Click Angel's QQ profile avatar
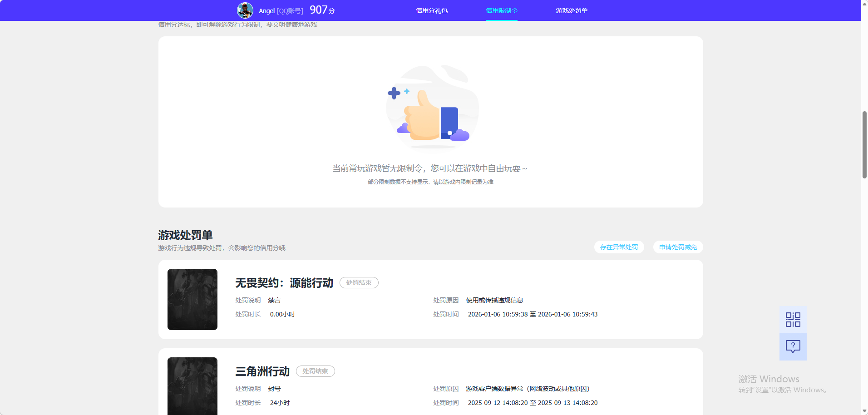The width and height of the screenshot is (868, 415). [x=245, y=10]
